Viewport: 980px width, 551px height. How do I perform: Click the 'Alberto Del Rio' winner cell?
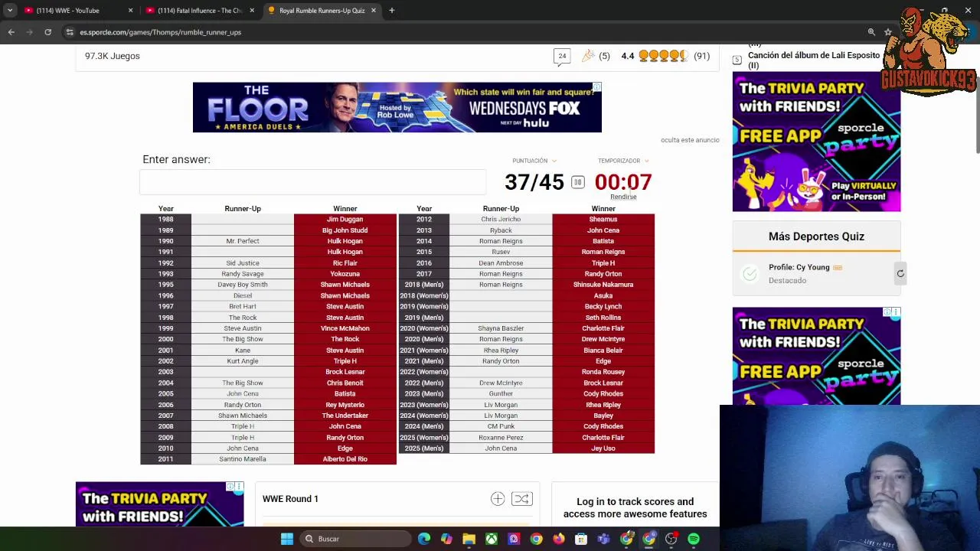(345, 459)
